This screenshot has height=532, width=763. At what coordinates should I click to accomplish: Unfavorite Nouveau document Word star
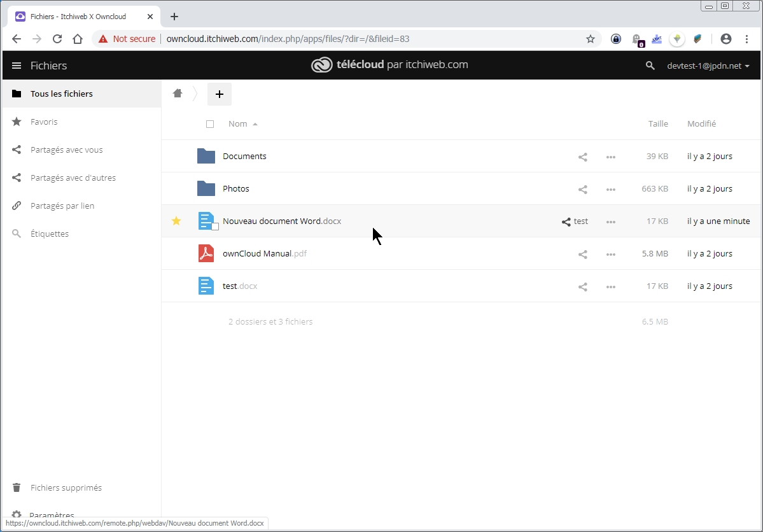coord(176,221)
